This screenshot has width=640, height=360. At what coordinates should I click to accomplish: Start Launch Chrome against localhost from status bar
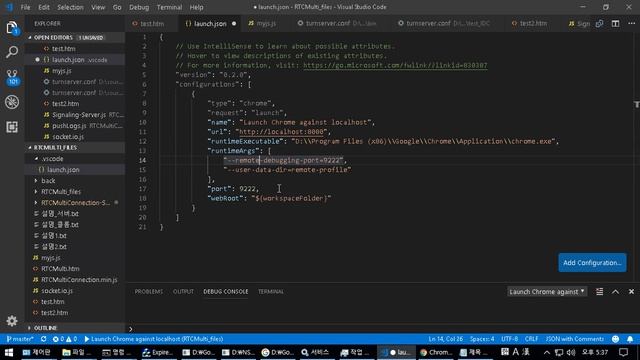(x=153, y=339)
